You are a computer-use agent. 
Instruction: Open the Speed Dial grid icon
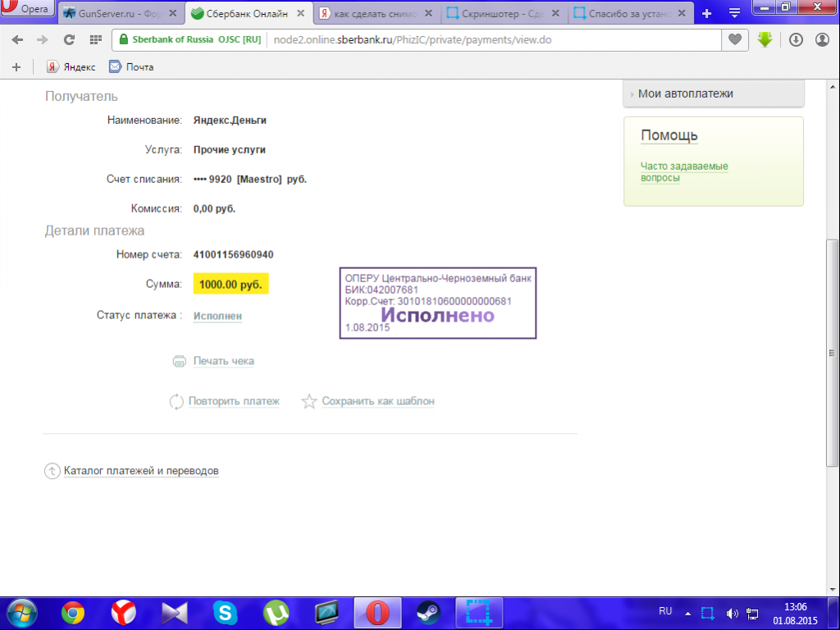(95, 39)
